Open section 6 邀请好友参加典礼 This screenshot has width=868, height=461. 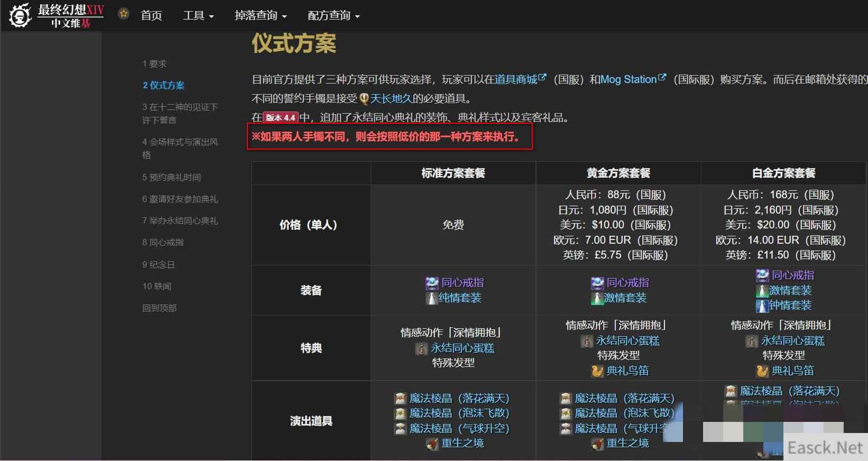click(x=180, y=199)
